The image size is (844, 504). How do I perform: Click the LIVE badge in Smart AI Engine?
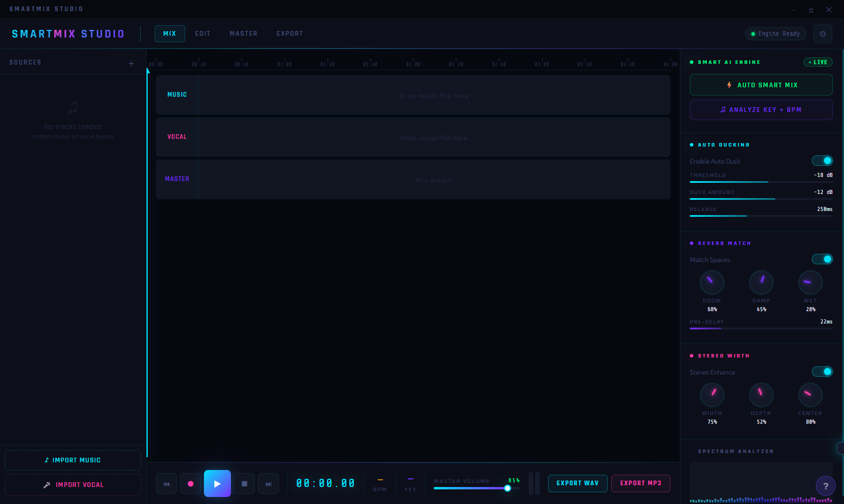click(818, 62)
